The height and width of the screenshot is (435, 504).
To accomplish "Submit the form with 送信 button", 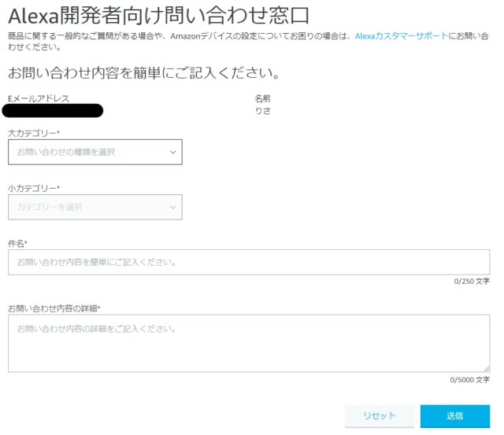I will click(455, 416).
